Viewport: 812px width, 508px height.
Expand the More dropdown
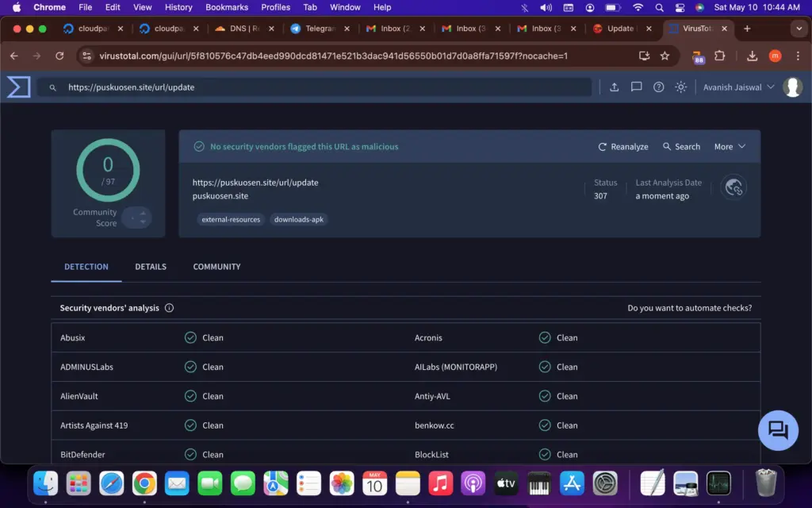(730, 147)
